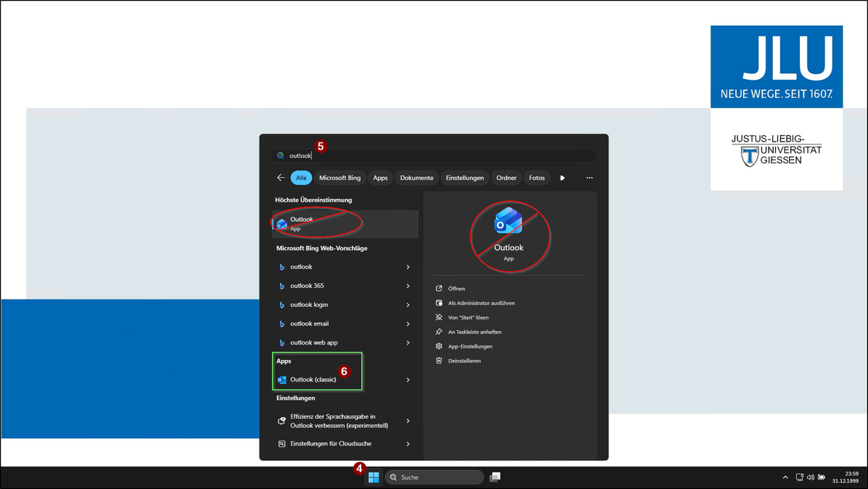The image size is (868, 489).
Task: Expand the outlook email suggestion chevron
Action: pyautogui.click(x=408, y=324)
